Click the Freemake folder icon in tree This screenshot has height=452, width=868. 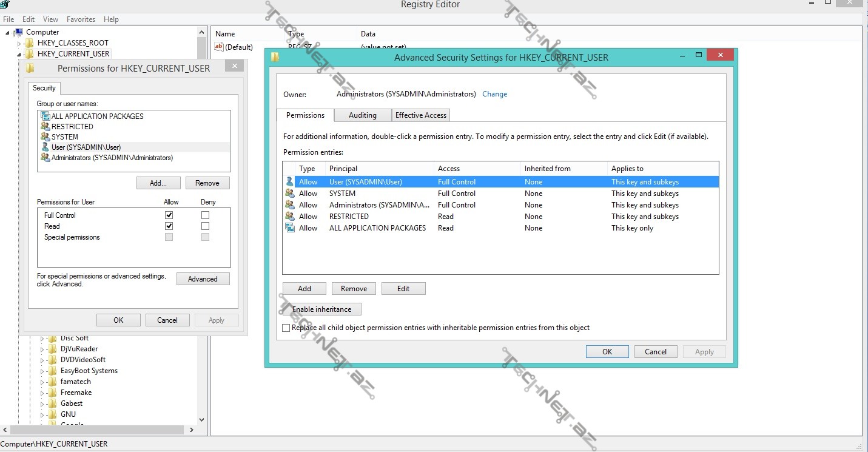(x=53, y=393)
